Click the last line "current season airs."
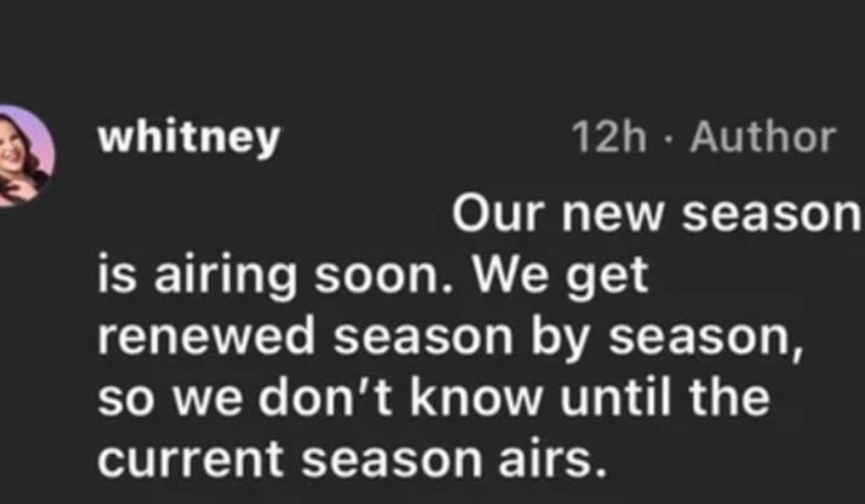The width and height of the screenshot is (865, 504). 352,458
